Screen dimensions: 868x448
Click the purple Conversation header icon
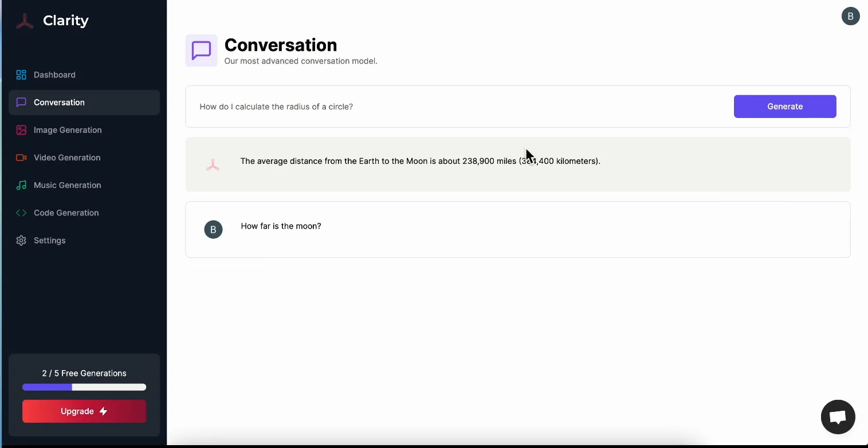click(201, 50)
